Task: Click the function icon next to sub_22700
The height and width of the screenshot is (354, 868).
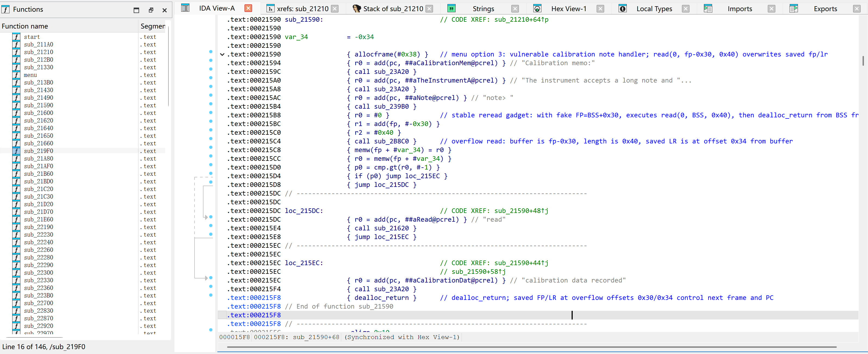Action: point(16,303)
